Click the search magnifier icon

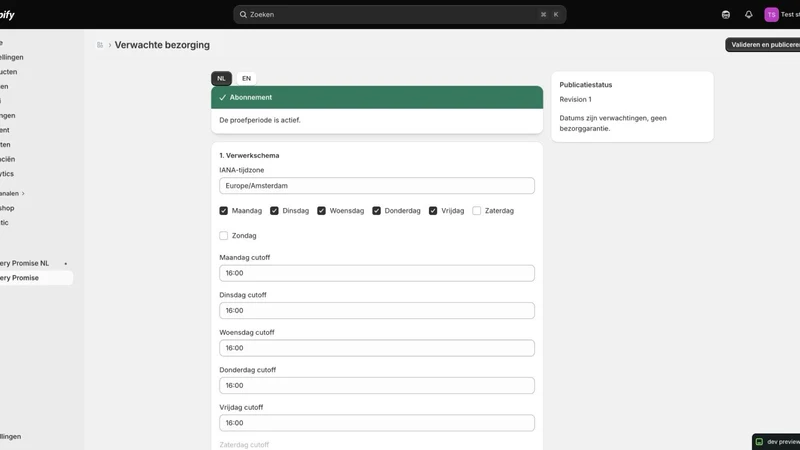pos(243,15)
